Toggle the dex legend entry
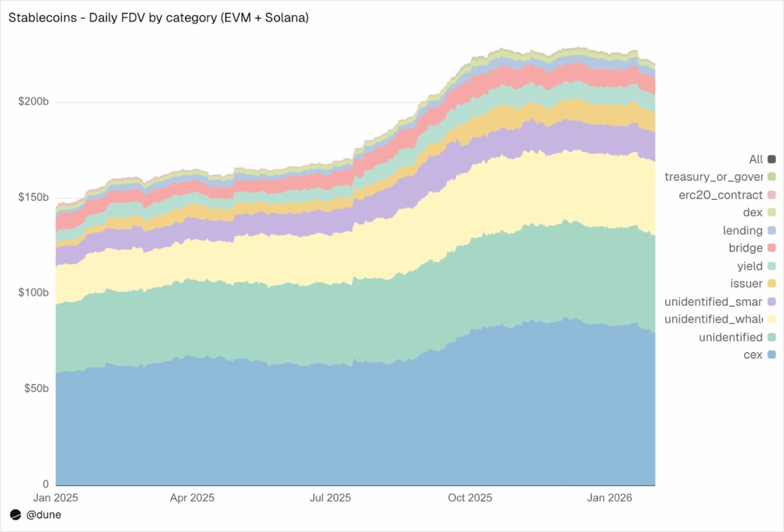The height and width of the screenshot is (532, 784). [x=752, y=212]
